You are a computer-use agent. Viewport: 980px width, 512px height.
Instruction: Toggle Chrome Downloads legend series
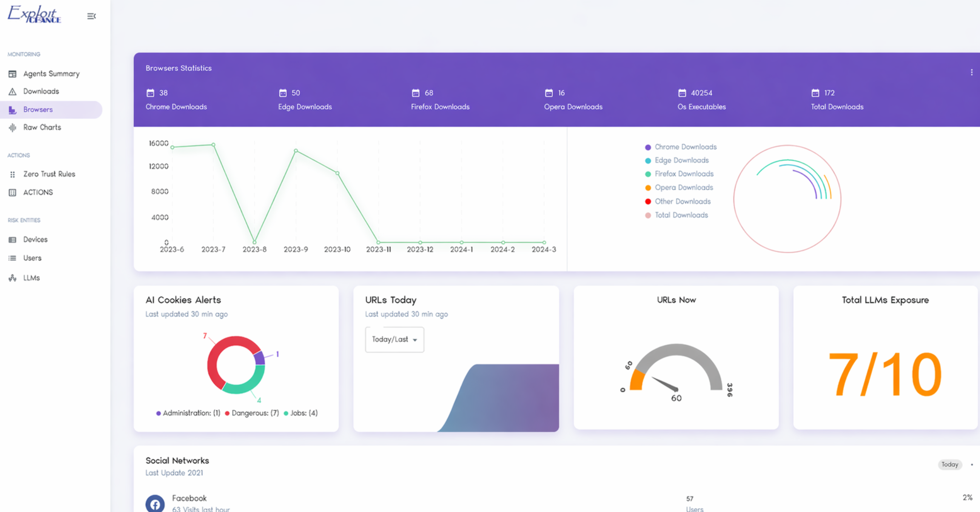[685, 147]
